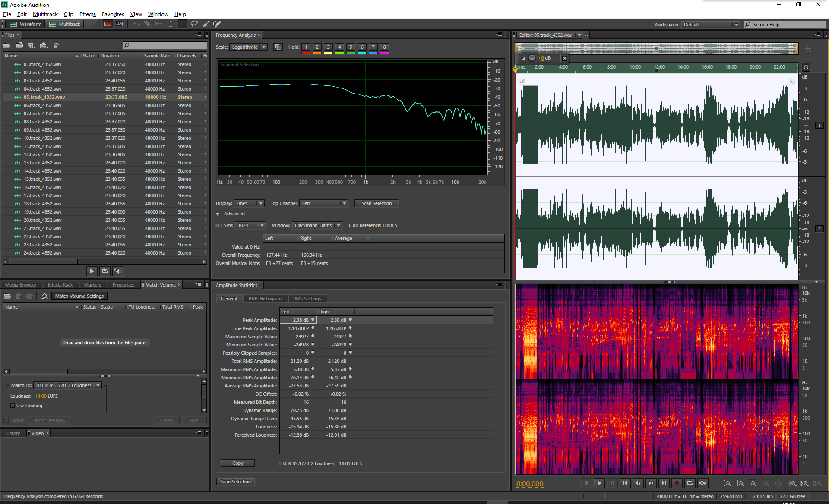Image resolution: width=829 pixels, height=504 pixels.
Task: Click the New File icon
Action: (x=31, y=46)
